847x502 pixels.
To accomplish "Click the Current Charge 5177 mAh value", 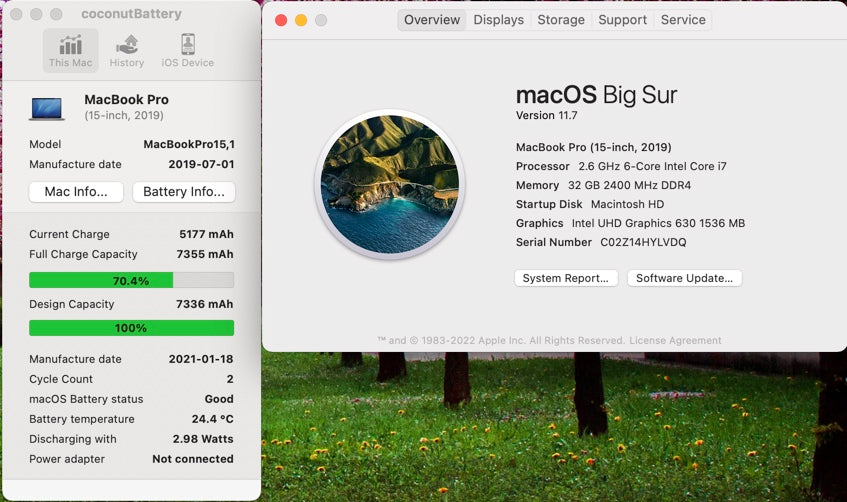I will pos(206,234).
